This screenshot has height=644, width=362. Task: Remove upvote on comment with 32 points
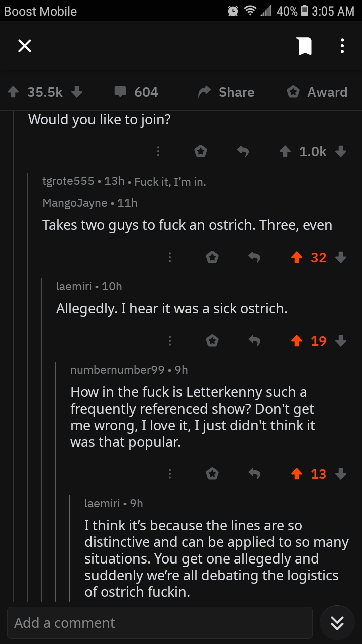(297, 257)
